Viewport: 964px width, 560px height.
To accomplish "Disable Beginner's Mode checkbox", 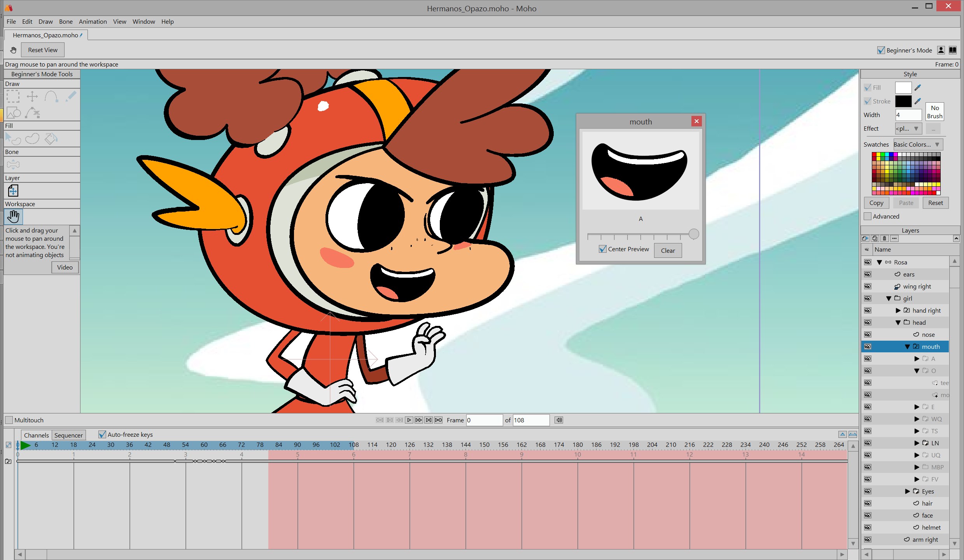I will point(881,50).
